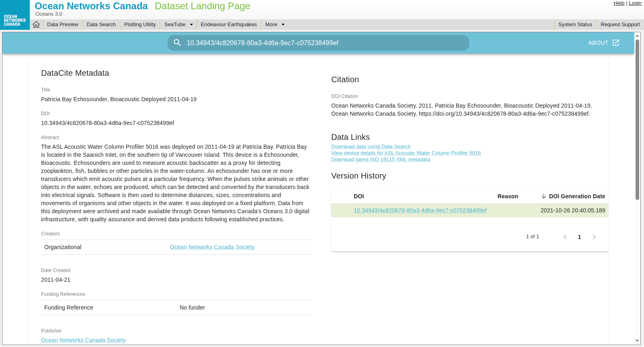Click the scrollbar down arrow
The image size is (644, 347).
click(637, 341)
